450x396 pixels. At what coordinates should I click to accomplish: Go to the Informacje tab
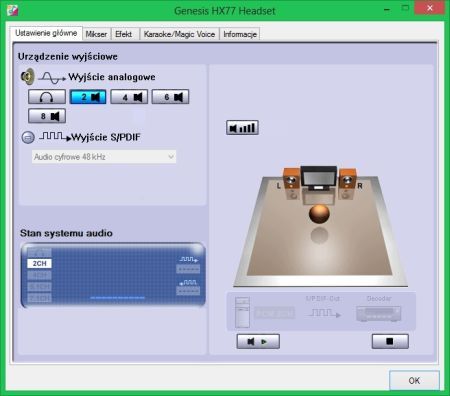point(240,34)
